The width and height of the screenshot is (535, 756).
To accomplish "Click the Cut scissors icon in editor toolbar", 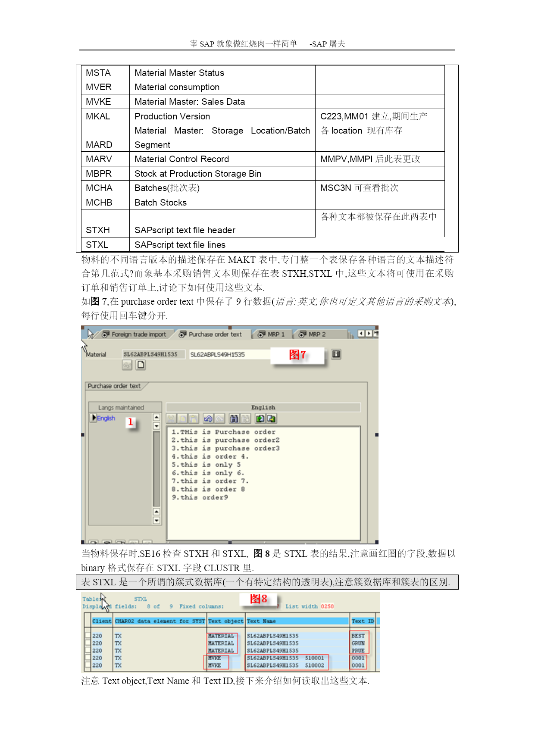I will pos(171,419).
